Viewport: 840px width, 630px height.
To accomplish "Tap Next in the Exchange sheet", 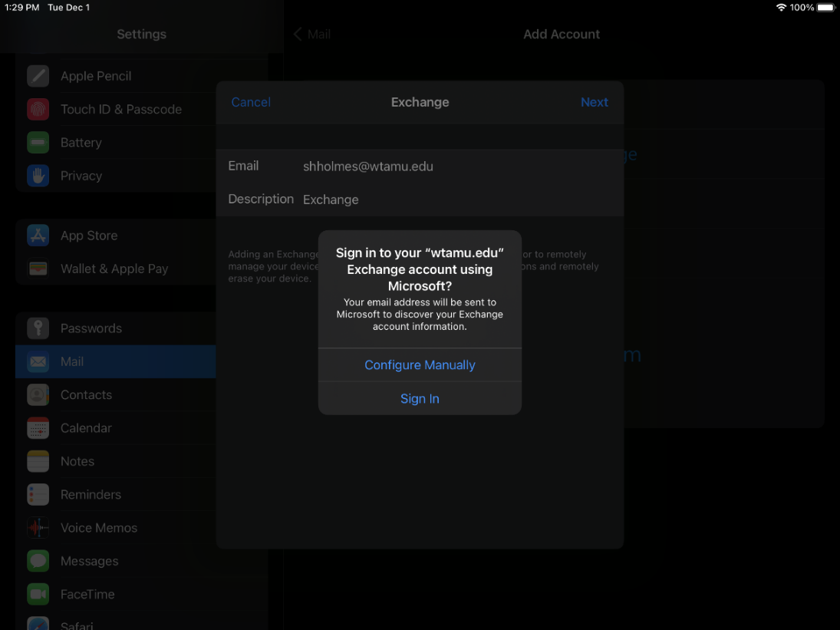I will 594,102.
